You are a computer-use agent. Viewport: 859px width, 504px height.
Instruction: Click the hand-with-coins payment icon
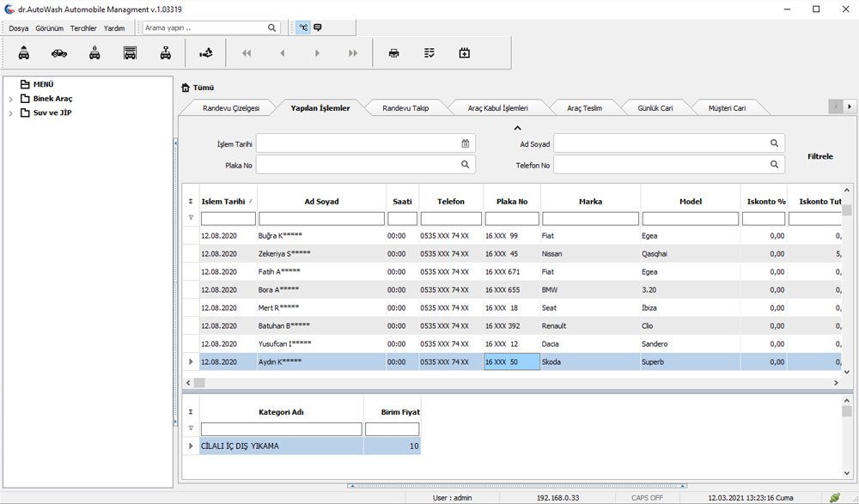[205, 53]
